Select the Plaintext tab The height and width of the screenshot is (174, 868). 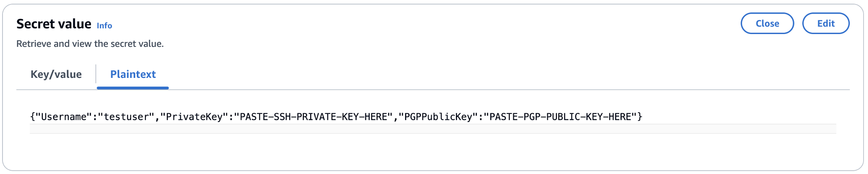133,74
